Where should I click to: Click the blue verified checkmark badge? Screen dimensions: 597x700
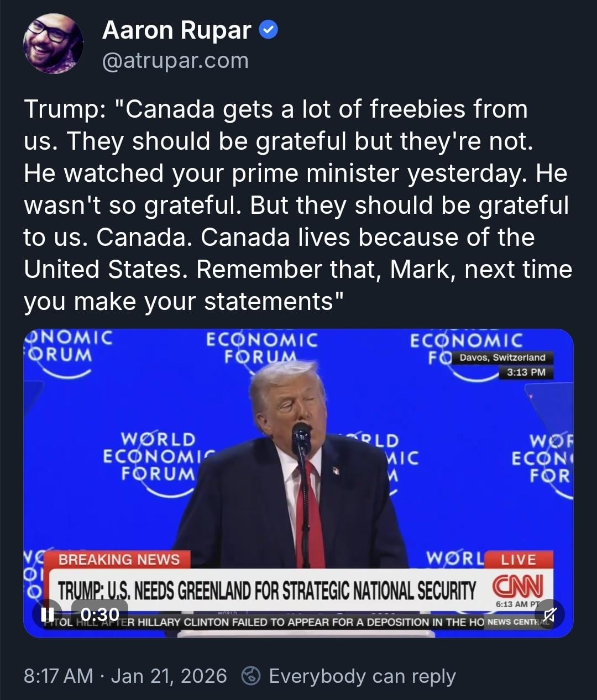(x=269, y=30)
